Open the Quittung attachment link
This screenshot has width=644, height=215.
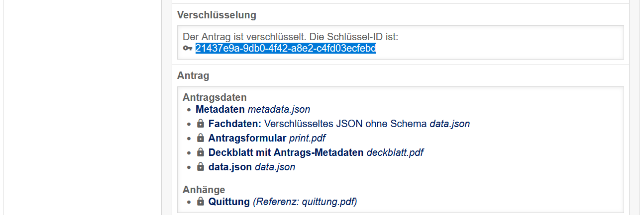(x=229, y=202)
